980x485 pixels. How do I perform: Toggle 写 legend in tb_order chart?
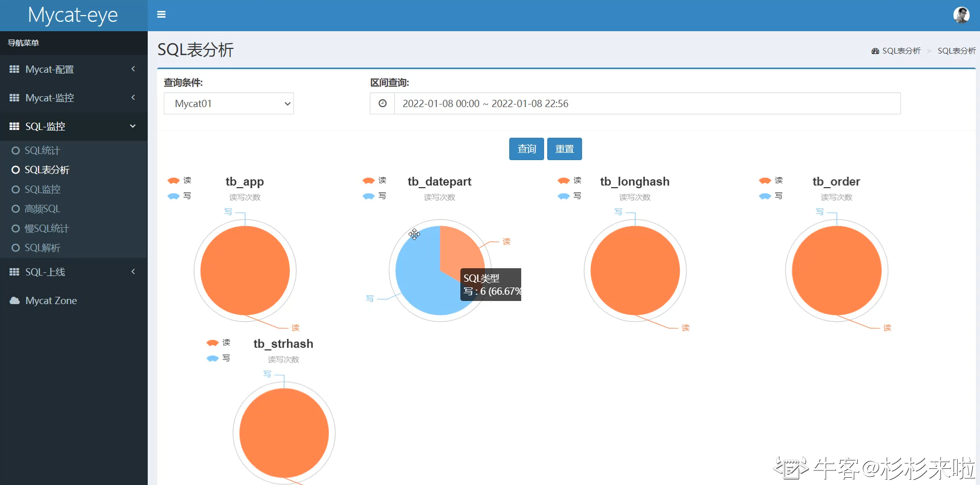pos(771,196)
